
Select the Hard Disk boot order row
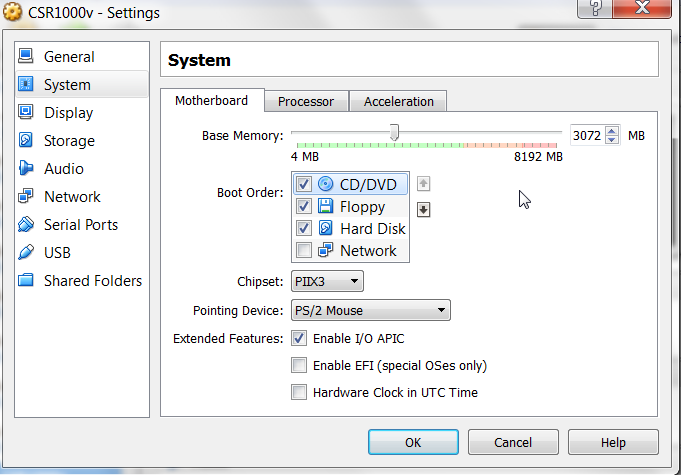[x=350, y=228]
